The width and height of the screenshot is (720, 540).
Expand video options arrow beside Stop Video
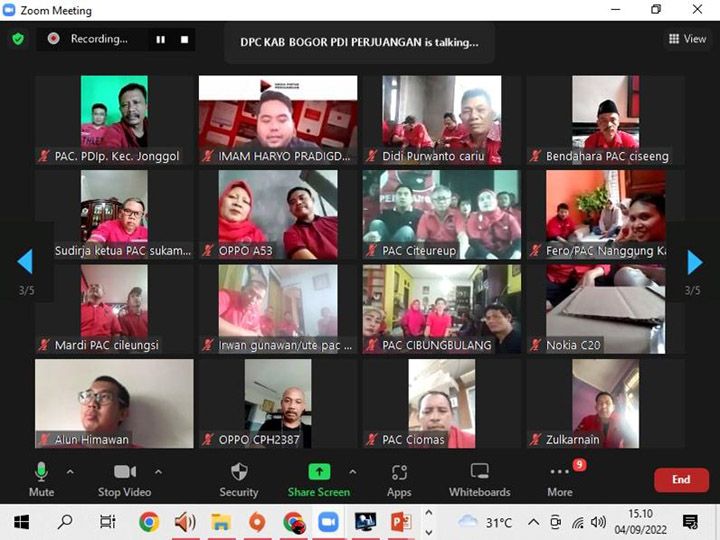pyautogui.click(x=158, y=471)
